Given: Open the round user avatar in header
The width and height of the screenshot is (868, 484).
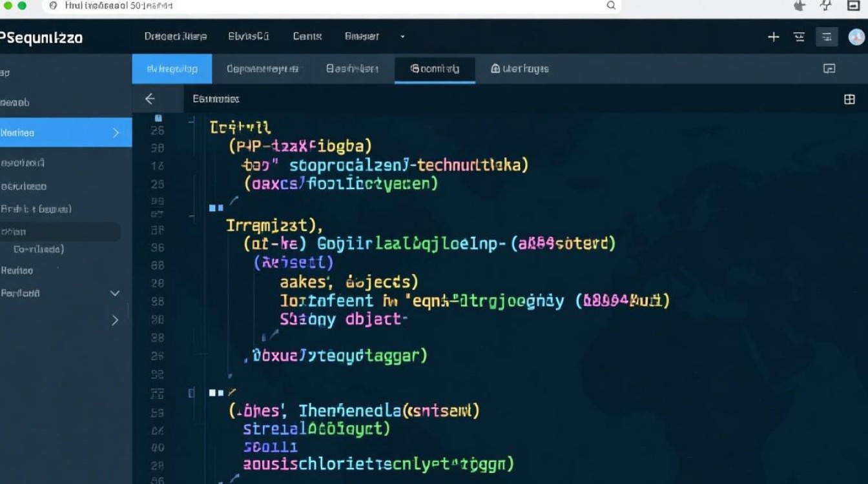Looking at the screenshot, I should 856,37.
